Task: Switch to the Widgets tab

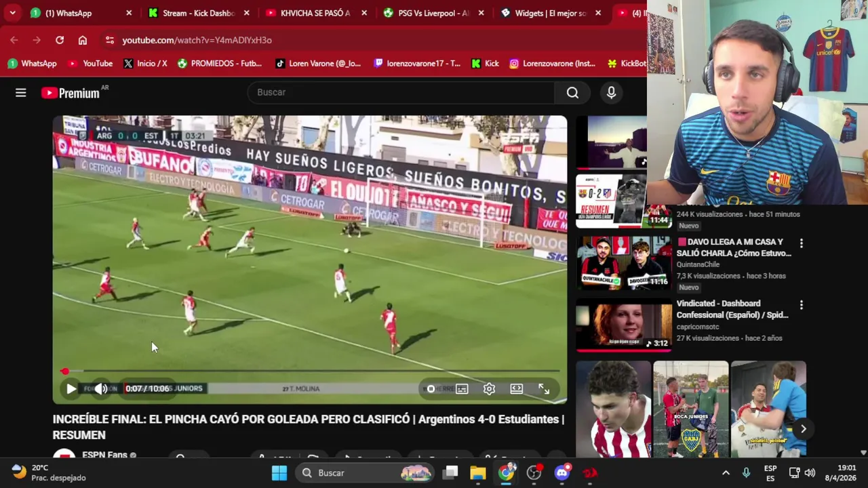Action: [551, 13]
